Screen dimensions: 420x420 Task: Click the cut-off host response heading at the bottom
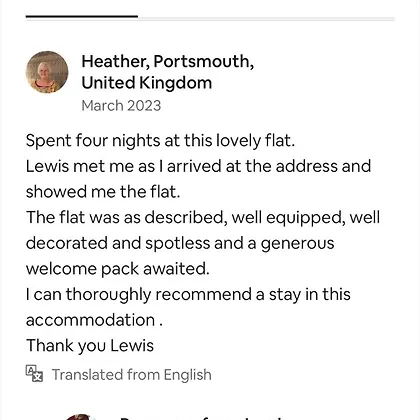[203, 418]
